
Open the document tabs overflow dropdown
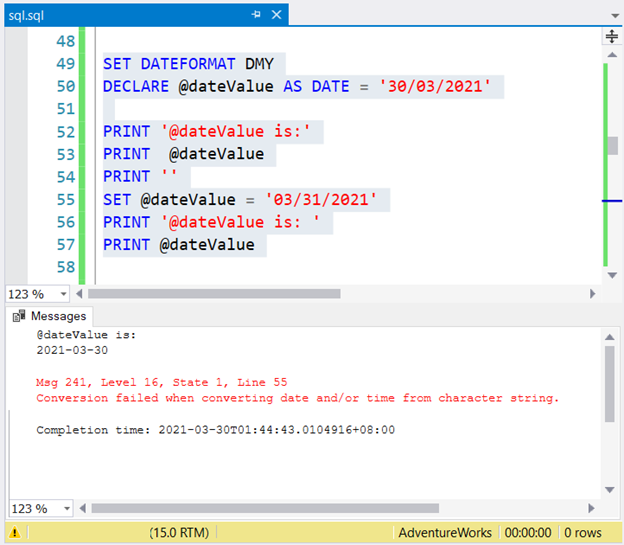click(x=615, y=16)
